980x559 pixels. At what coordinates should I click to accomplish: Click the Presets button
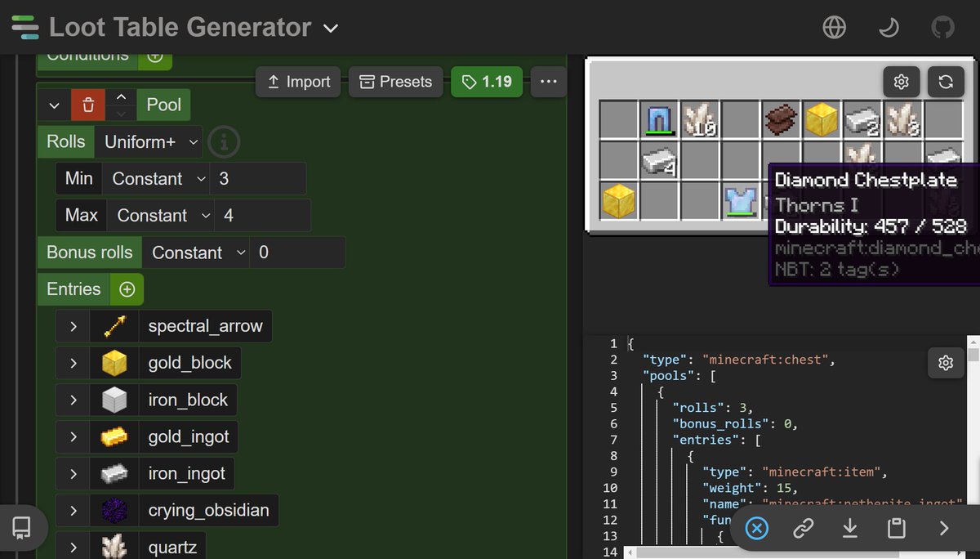point(395,82)
